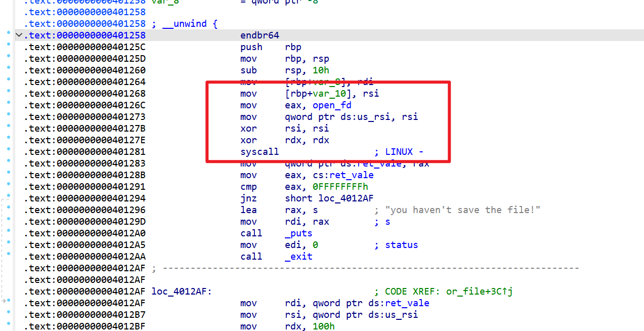Select the _puts call target
644x331 pixels.
click(x=298, y=233)
